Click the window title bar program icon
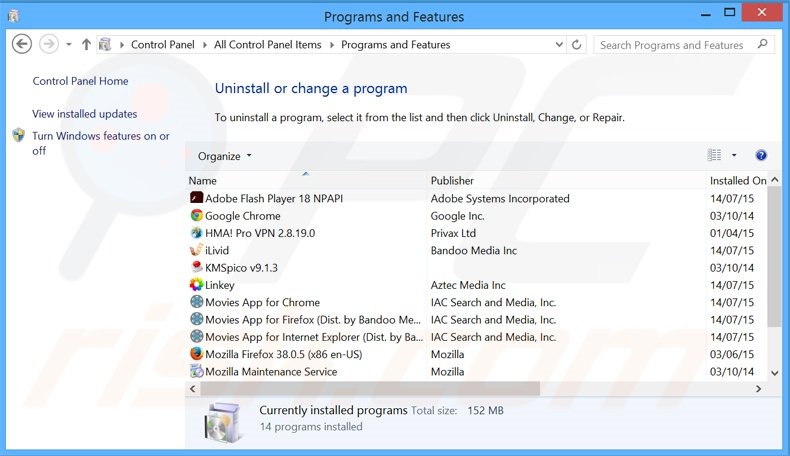The width and height of the screenshot is (790, 456). [14, 16]
